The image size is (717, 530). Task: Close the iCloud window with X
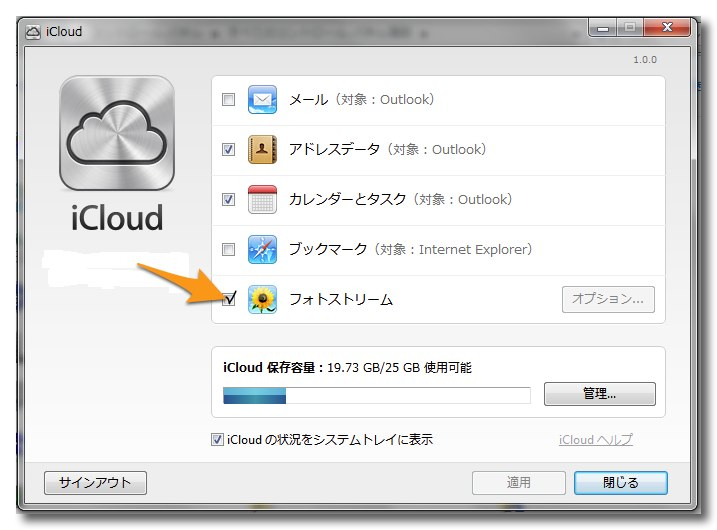point(667,27)
